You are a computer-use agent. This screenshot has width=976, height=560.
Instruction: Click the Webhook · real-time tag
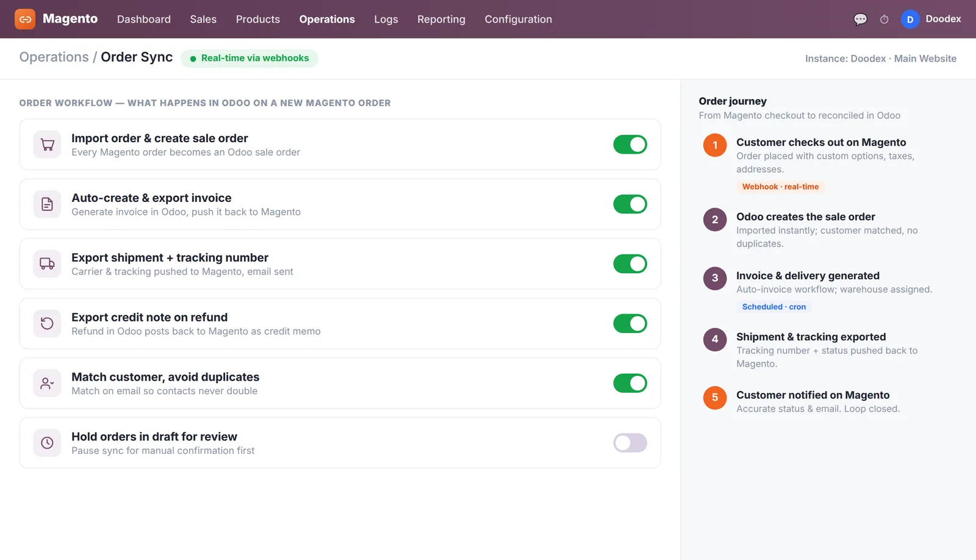[x=780, y=187]
